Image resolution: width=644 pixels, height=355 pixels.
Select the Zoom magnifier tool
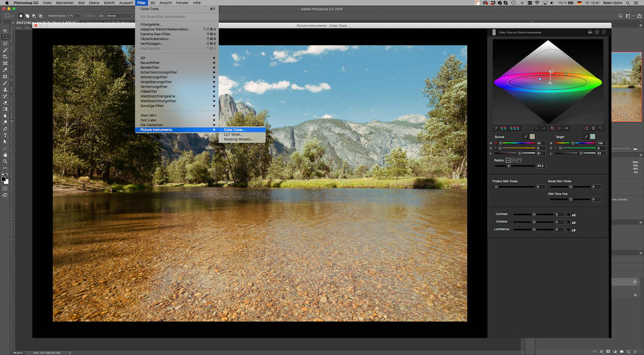(x=5, y=161)
